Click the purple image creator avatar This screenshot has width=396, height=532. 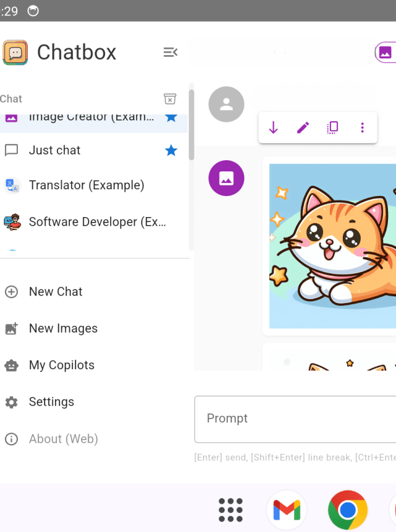pos(226,178)
